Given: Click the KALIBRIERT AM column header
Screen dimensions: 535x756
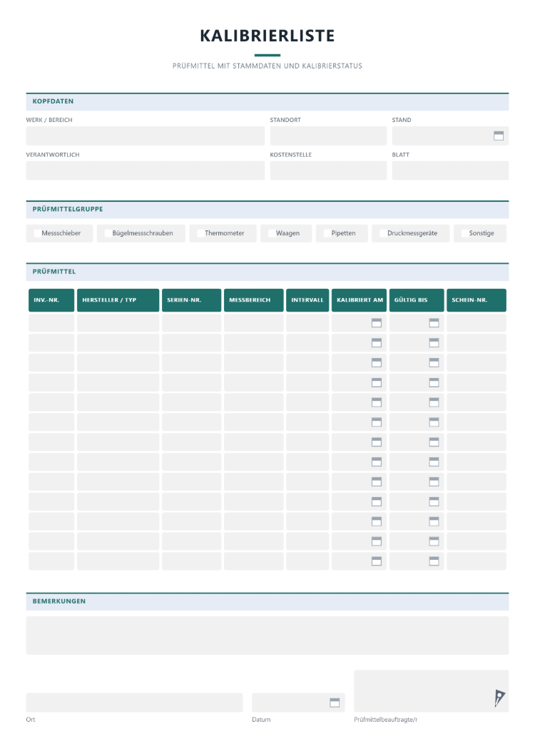Looking at the screenshot, I should [x=359, y=300].
